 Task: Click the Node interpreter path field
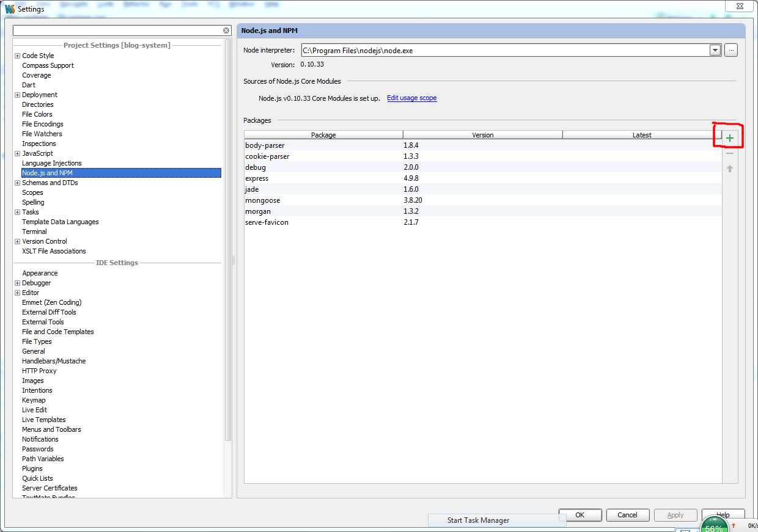tap(506, 51)
